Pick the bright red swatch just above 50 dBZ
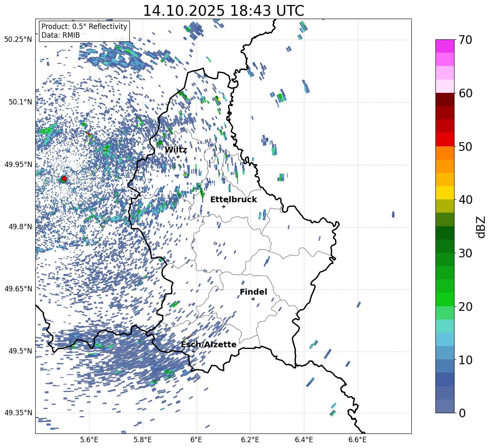The height and width of the screenshot is (448, 491). 445,140
